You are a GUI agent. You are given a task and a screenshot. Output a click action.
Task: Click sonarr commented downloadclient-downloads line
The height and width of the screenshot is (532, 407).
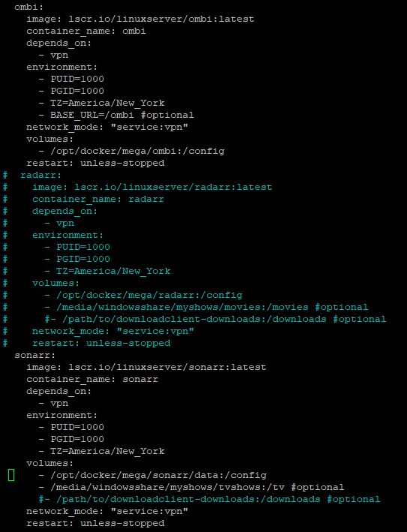(x=210, y=500)
